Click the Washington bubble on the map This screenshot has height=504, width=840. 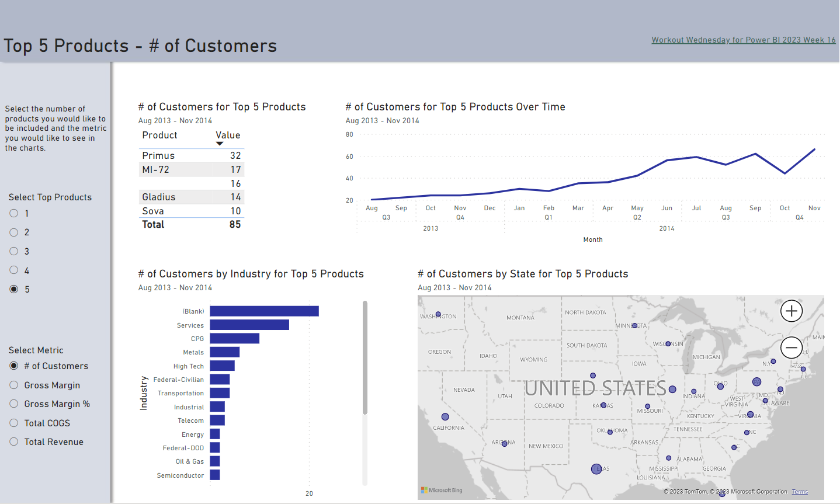click(x=438, y=314)
